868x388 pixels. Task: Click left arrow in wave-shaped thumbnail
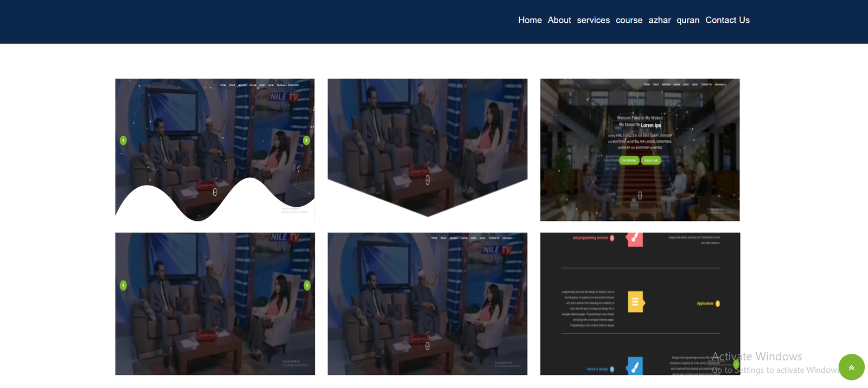(123, 141)
